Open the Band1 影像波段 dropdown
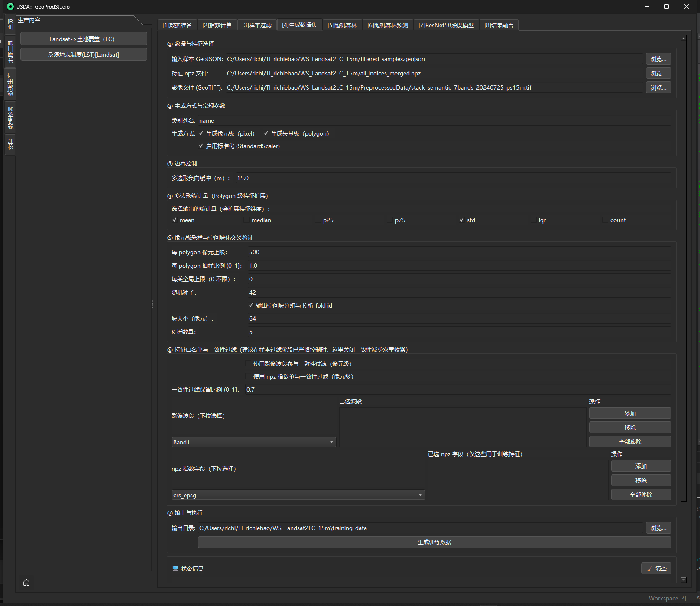The height and width of the screenshot is (606, 700). pos(254,442)
